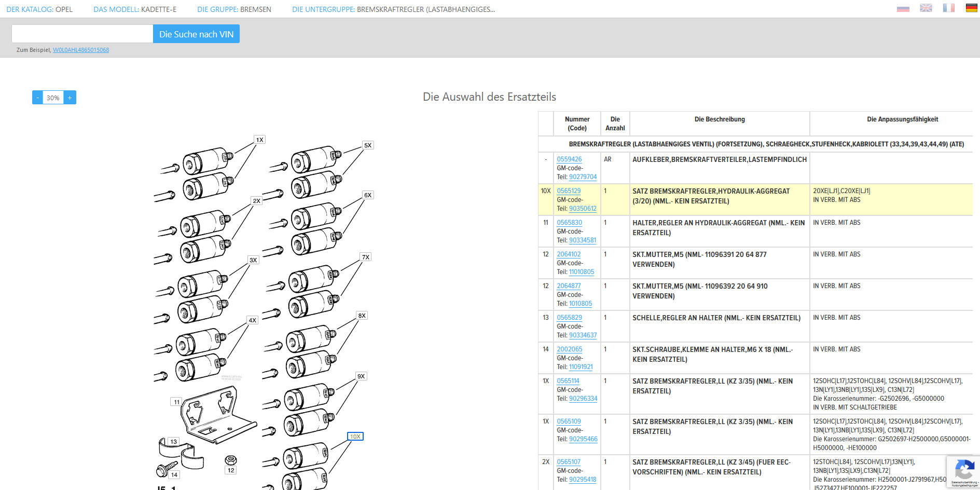Click the VIN search input field
The height and width of the screenshot is (490, 980).
[82, 34]
